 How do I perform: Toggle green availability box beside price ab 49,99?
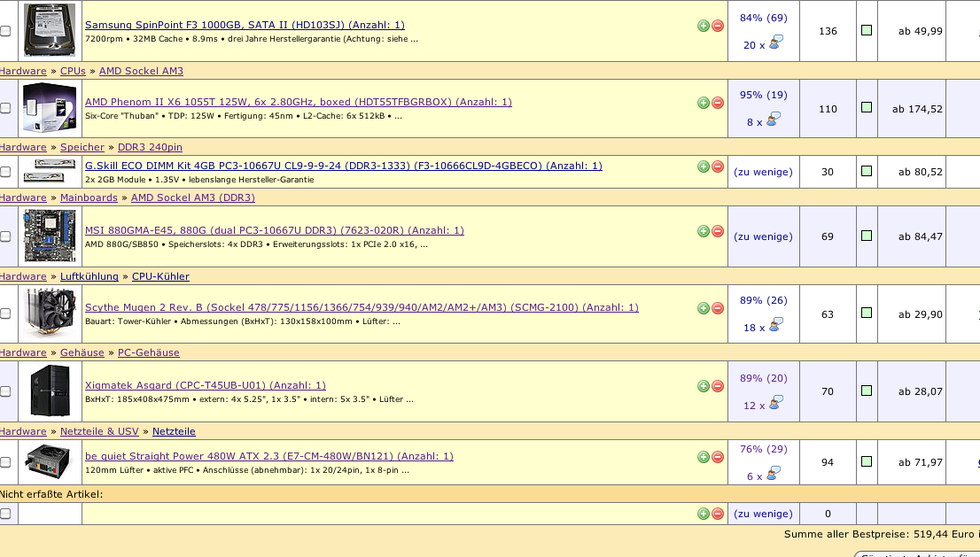[867, 30]
